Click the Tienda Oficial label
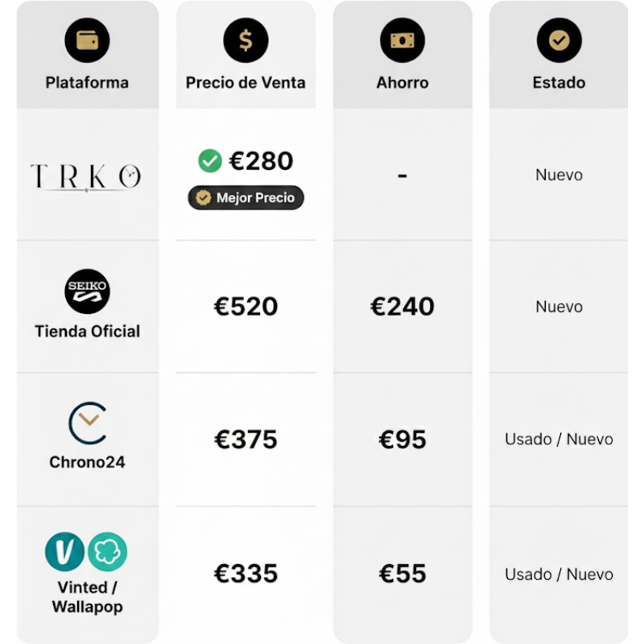 87,331
